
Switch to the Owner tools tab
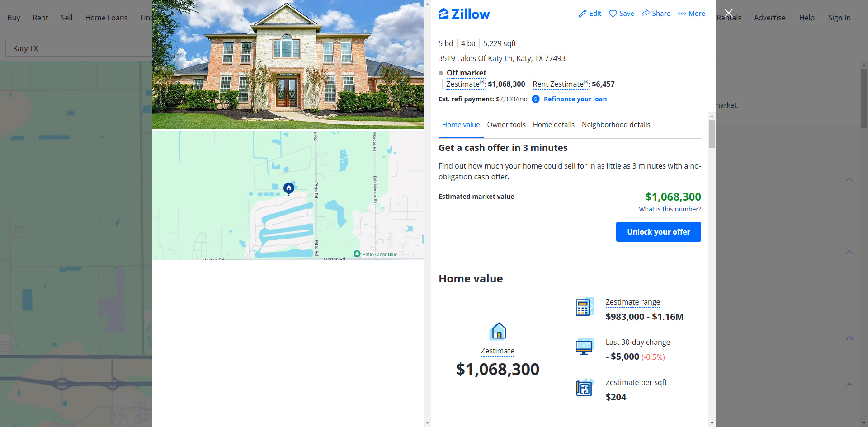click(x=506, y=125)
